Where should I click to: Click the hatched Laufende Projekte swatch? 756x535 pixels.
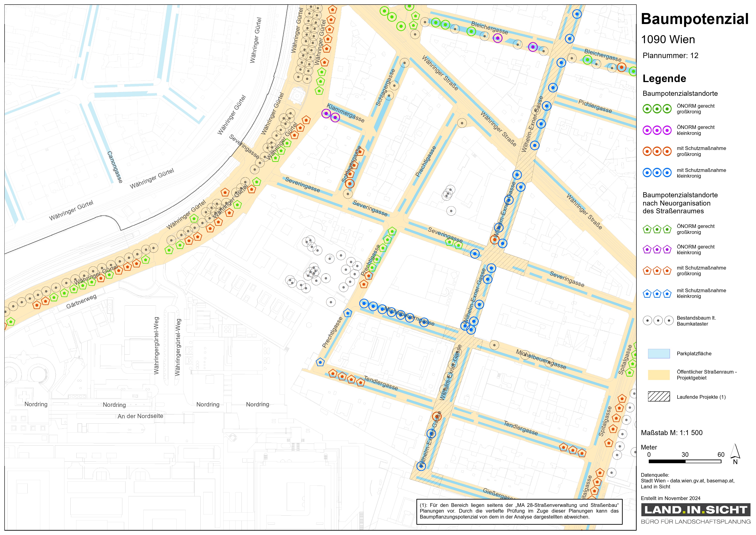pyautogui.click(x=659, y=397)
